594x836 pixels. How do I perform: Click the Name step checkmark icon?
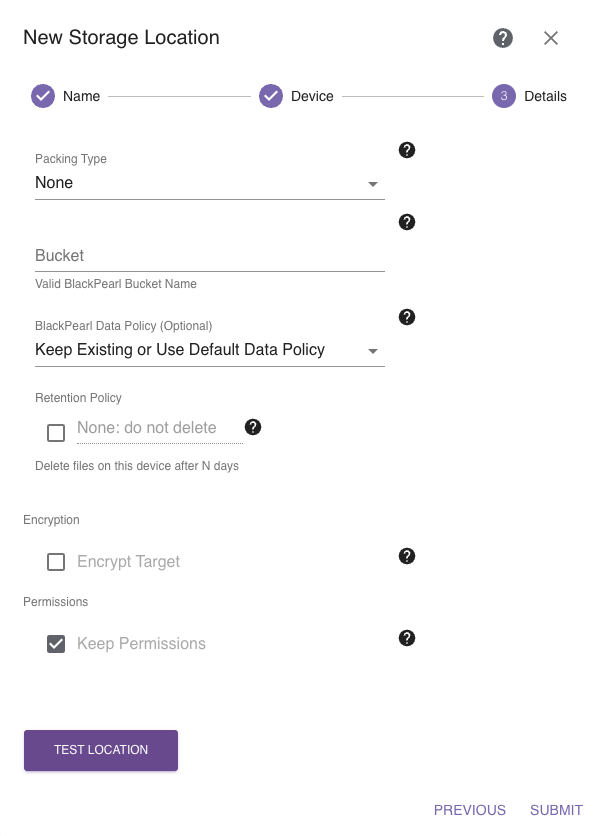point(43,96)
